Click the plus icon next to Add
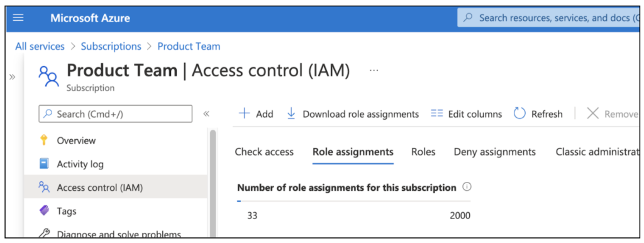Screen dimensions: 644x243 pos(245,113)
